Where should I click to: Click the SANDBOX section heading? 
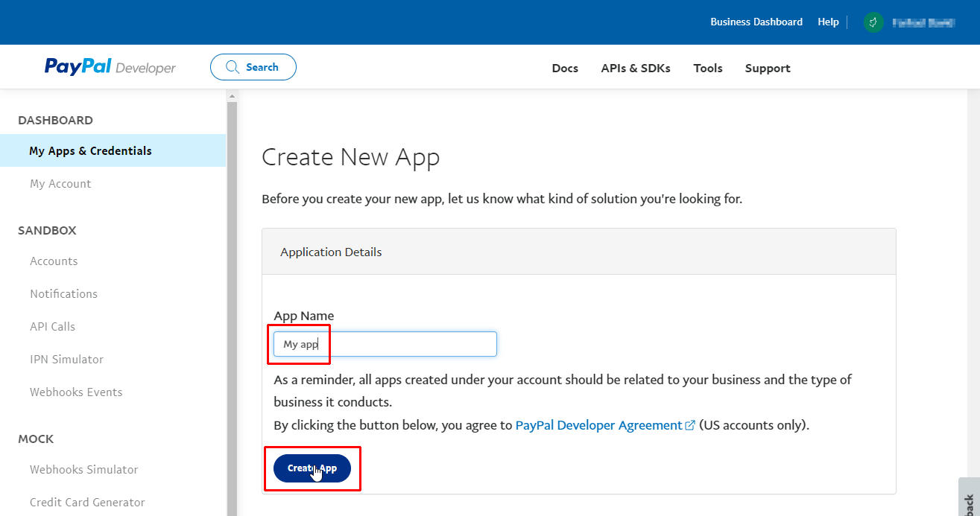pos(47,230)
